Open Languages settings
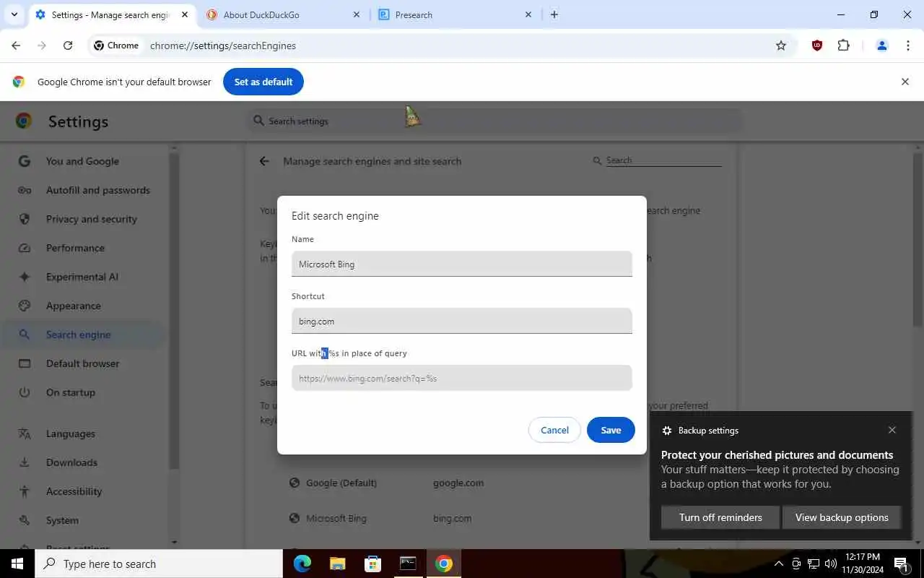Image resolution: width=924 pixels, height=578 pixels. (x=82, y=433)
